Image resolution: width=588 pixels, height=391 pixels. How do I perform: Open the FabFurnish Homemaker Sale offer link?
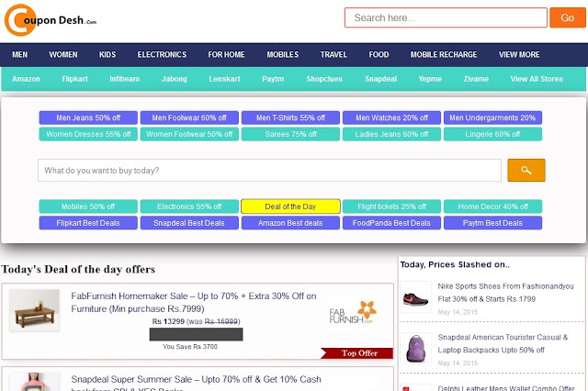194,302
